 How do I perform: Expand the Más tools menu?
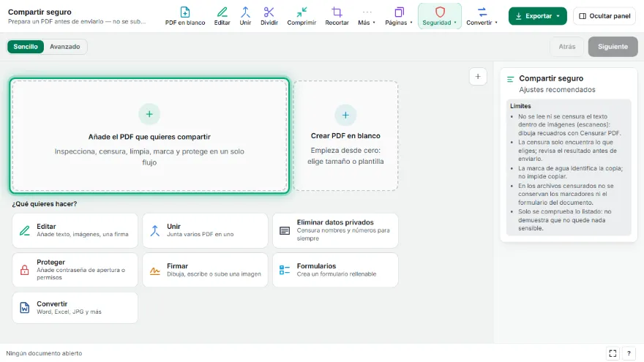(367, 16)
